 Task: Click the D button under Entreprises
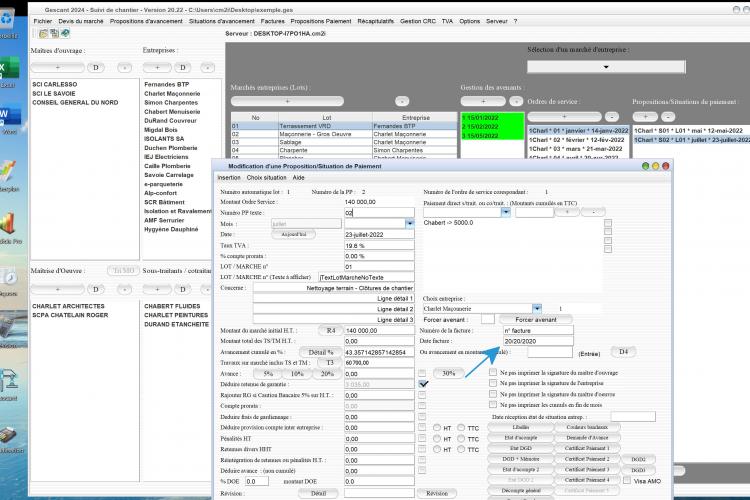click(182, 67)
